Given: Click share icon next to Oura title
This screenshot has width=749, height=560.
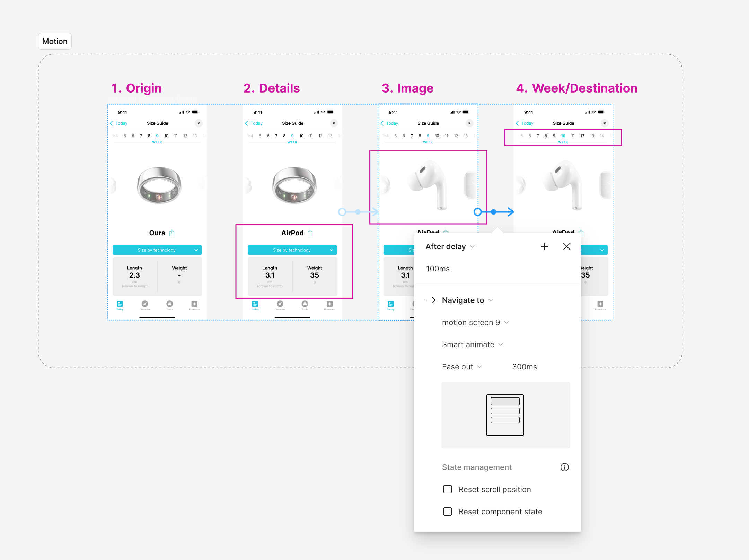Looking at the screenshot, I should click(x=172, y=233).
